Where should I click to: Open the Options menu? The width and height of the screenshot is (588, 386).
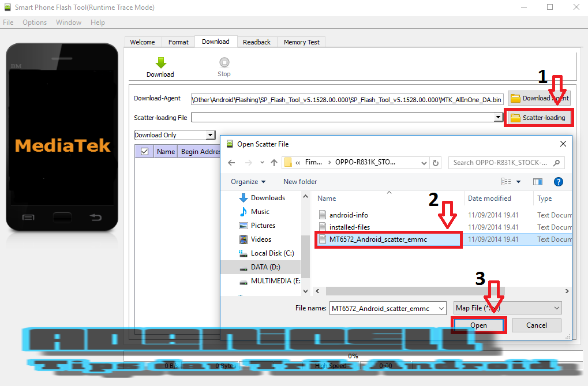pos(35,23)
